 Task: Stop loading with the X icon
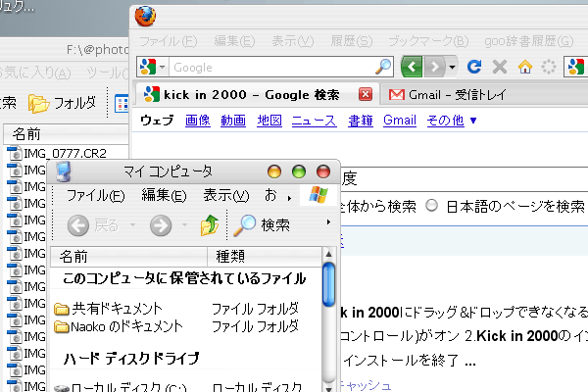point(500,67)
